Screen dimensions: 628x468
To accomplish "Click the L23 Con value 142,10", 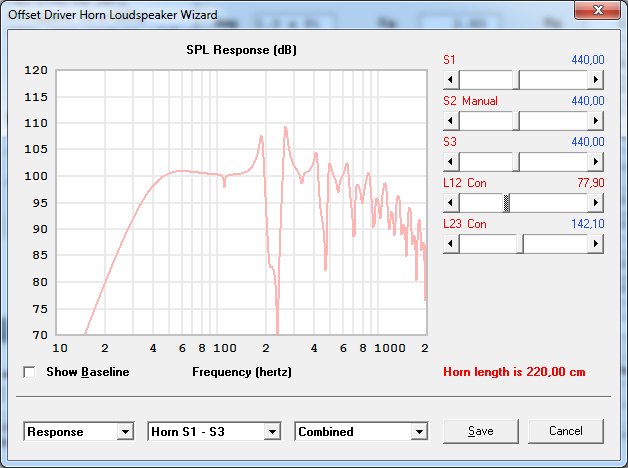I will (588, 224).
